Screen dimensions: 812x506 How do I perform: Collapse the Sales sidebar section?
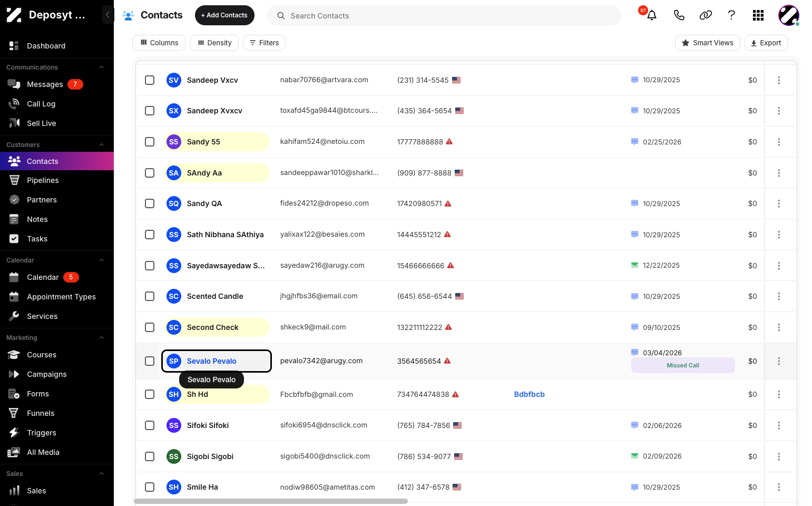102,474
